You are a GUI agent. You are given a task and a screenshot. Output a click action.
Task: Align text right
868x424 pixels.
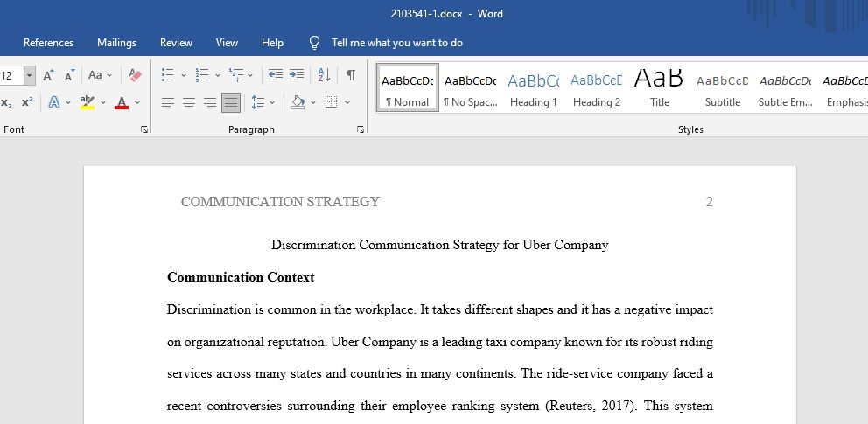[210, 102]
